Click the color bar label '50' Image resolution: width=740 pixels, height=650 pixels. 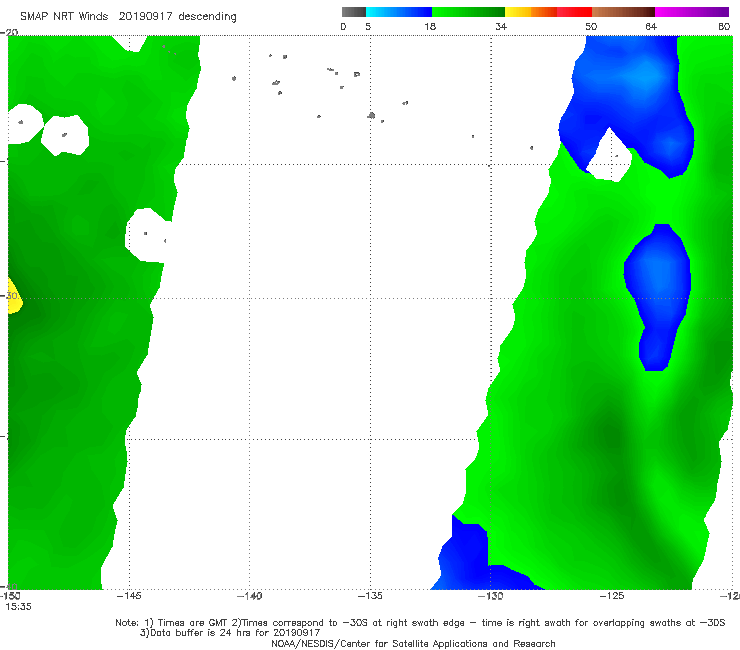click(x=591, y=27)
